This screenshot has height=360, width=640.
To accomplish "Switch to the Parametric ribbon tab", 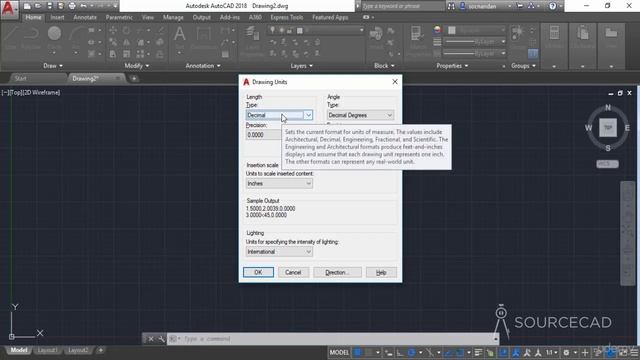I will pyautogui.click(x=119, y=17).
